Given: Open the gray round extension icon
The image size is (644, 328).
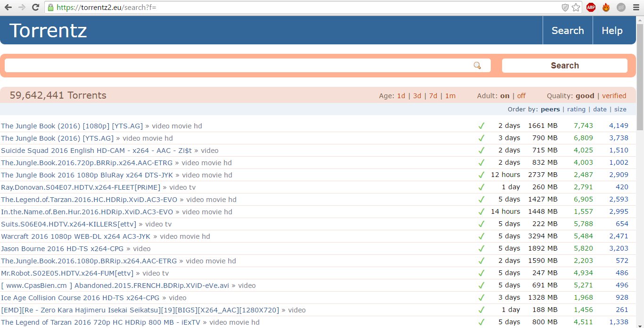Looking at the screenshot, I should [x=621, y=8].
